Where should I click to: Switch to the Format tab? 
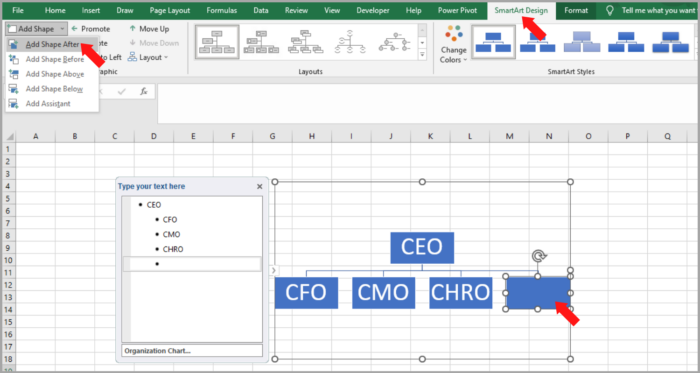click(576, 10)
